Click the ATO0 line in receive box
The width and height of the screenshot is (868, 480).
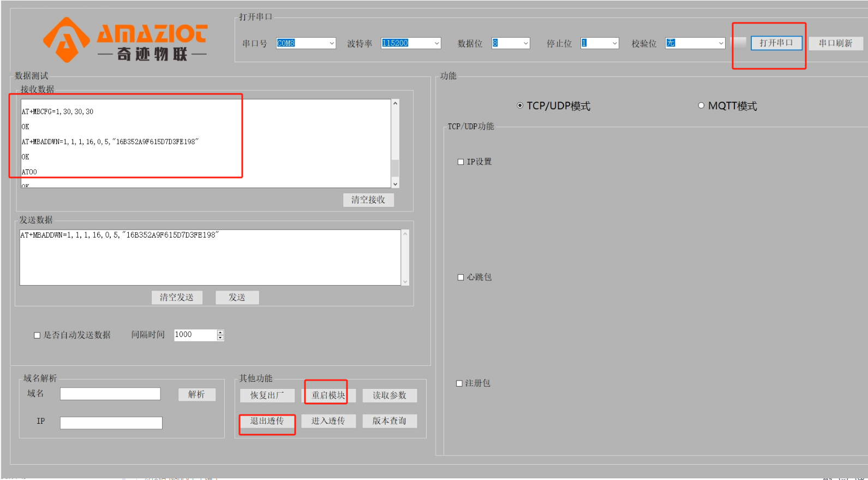[x=29, y=172]
